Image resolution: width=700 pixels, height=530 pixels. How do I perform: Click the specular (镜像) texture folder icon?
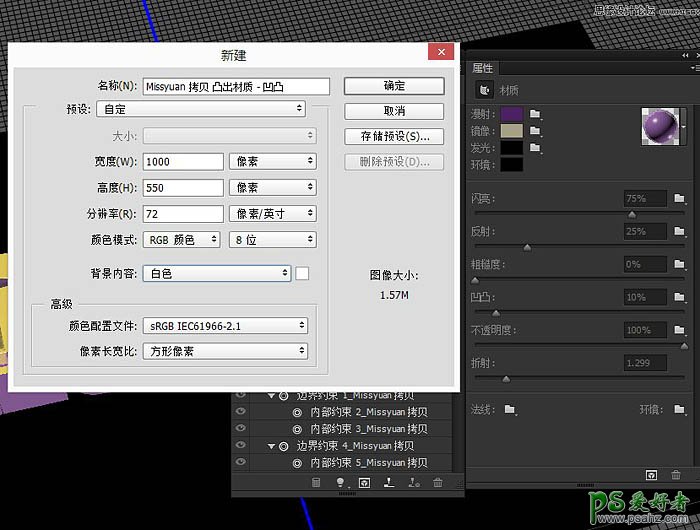tap(535, 131)
